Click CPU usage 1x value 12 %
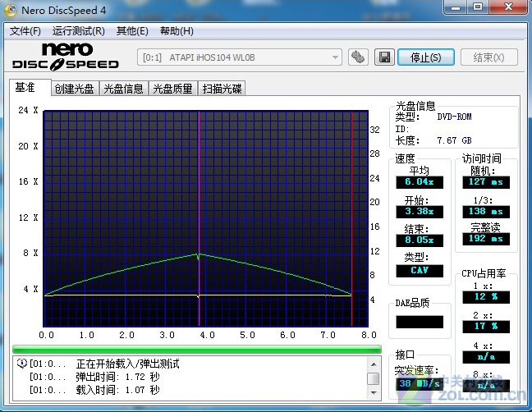The image size is (532, 412). 486,297
